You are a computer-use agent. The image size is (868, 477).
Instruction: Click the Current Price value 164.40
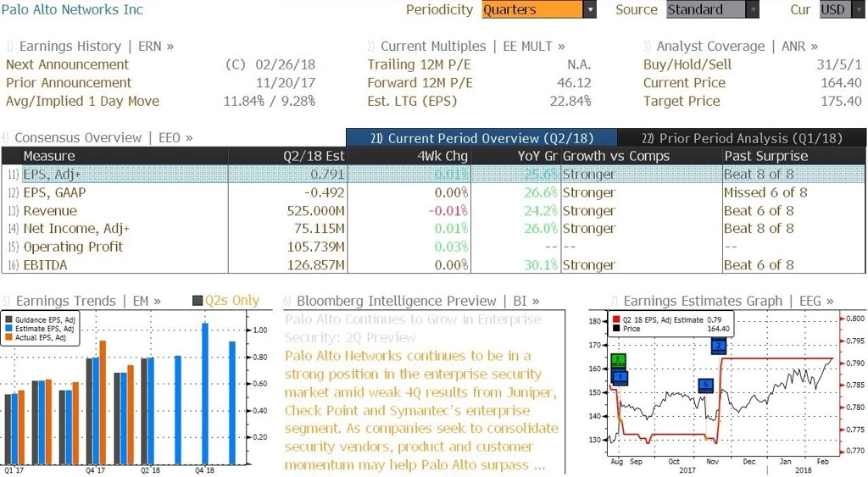[x=841, y=83]
